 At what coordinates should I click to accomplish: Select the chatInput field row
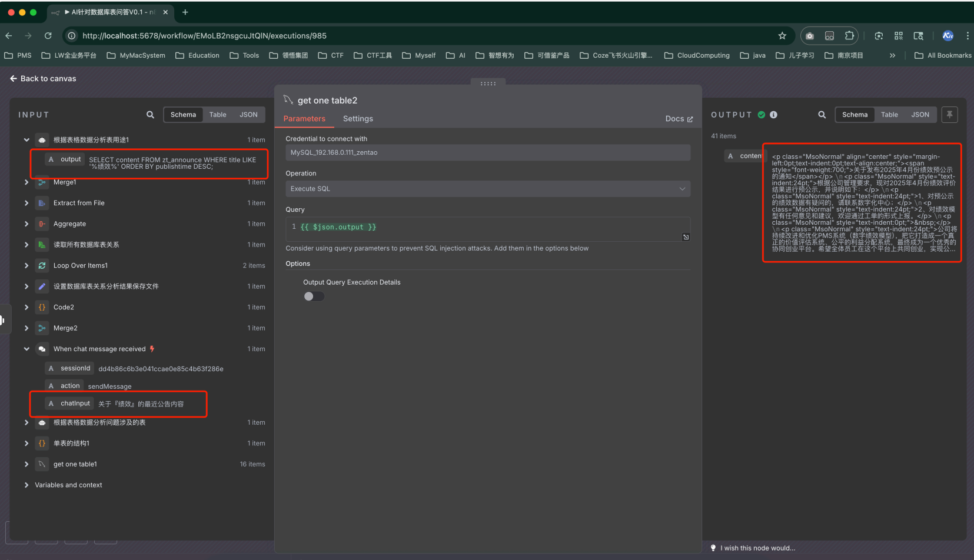coord(115,404)
